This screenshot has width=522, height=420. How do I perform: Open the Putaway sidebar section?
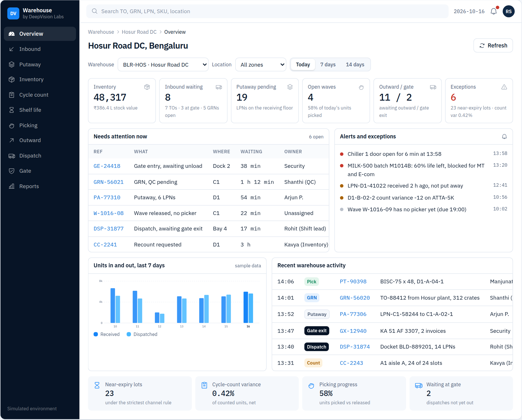[40, 64]
